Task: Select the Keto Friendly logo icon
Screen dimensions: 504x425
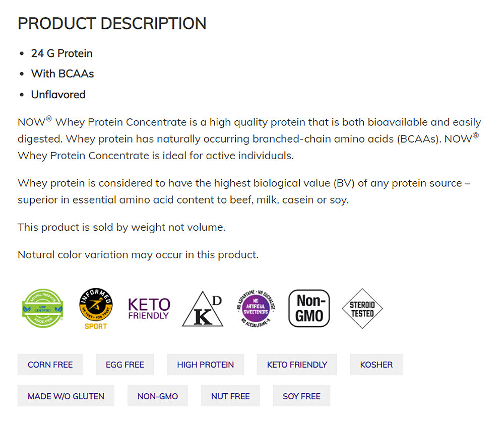Action: [149, 308]
